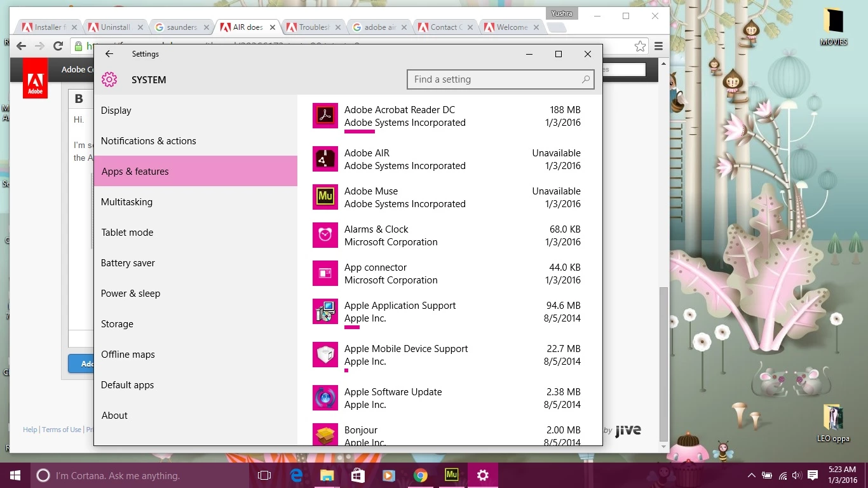Open the About settings page
The width and height of the screenshot is (868, 488).
[196, 416]
